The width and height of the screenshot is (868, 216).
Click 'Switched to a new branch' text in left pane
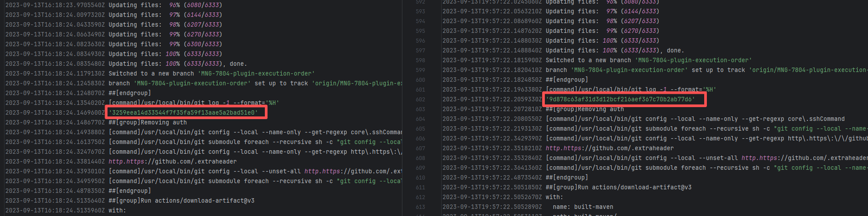(x=151, y=74)
